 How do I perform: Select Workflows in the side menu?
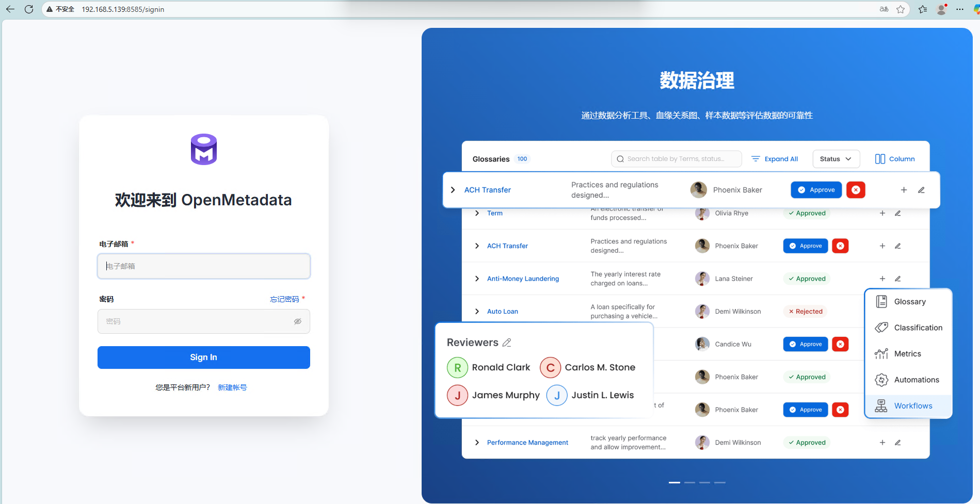click(908, 406)
